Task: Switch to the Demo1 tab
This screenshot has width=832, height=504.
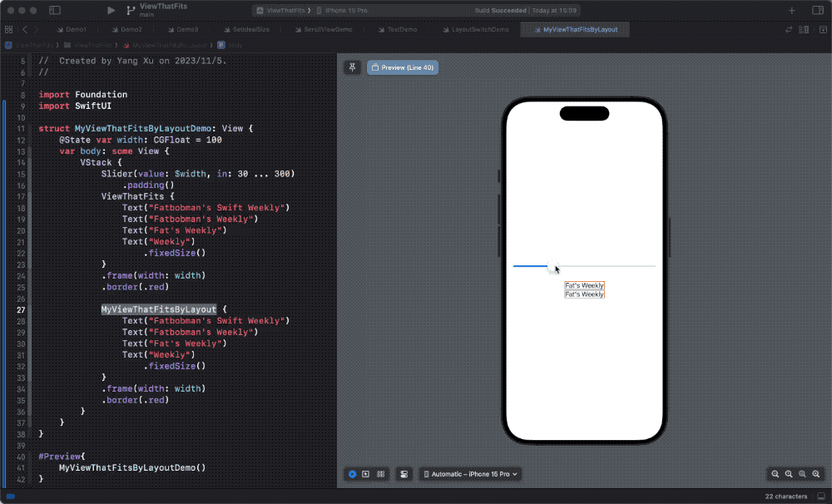Action: pos(72,30)
